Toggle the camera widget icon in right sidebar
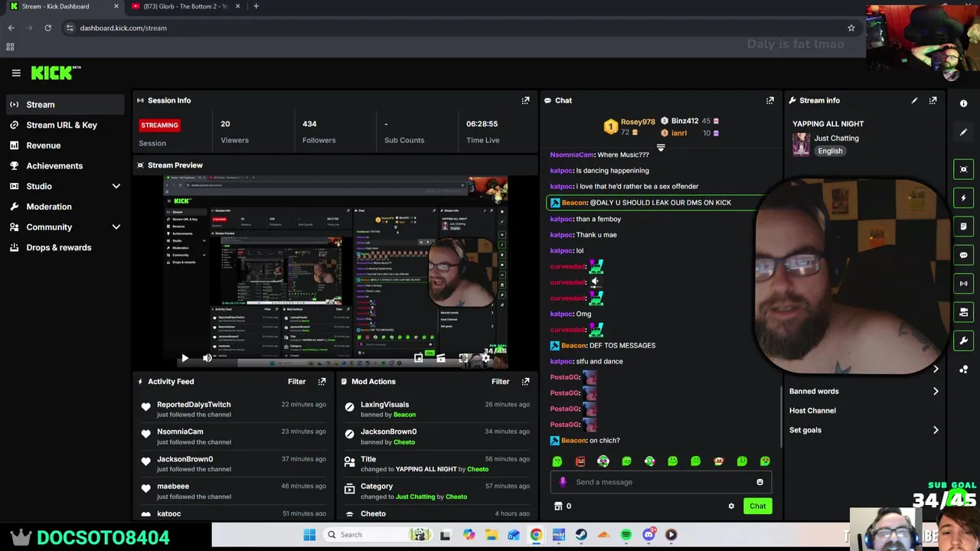Image resolution: width=980 pixels, height=551 pixels. (x=964, y=312)
